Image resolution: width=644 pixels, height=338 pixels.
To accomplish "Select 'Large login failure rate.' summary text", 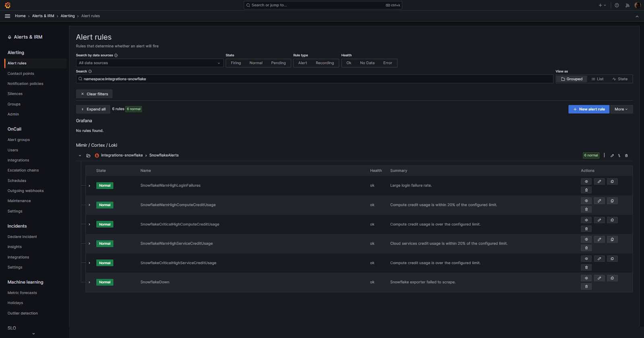I will click(x=411, y=186).
